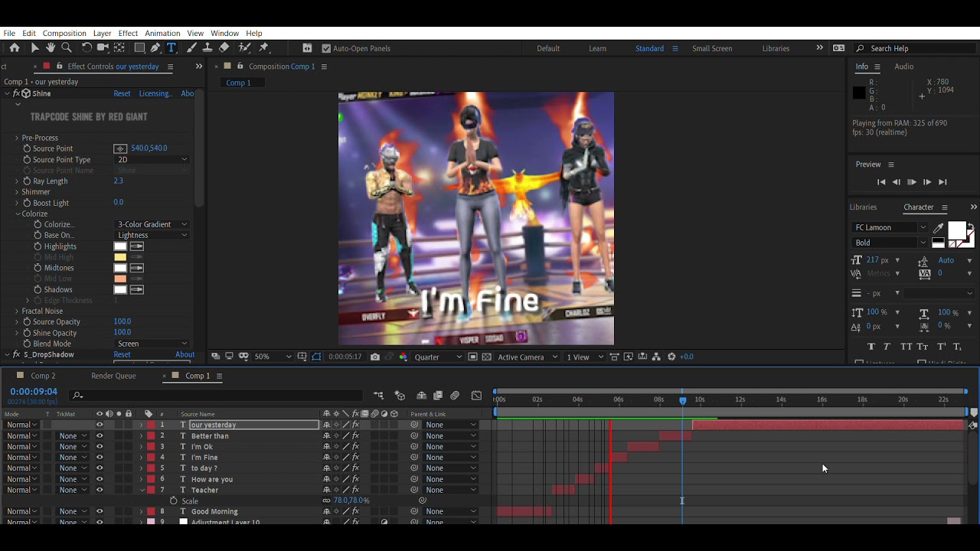980x551 pixels.
Task: Select the Zoom magnifier tool
Action: (67, 48)
